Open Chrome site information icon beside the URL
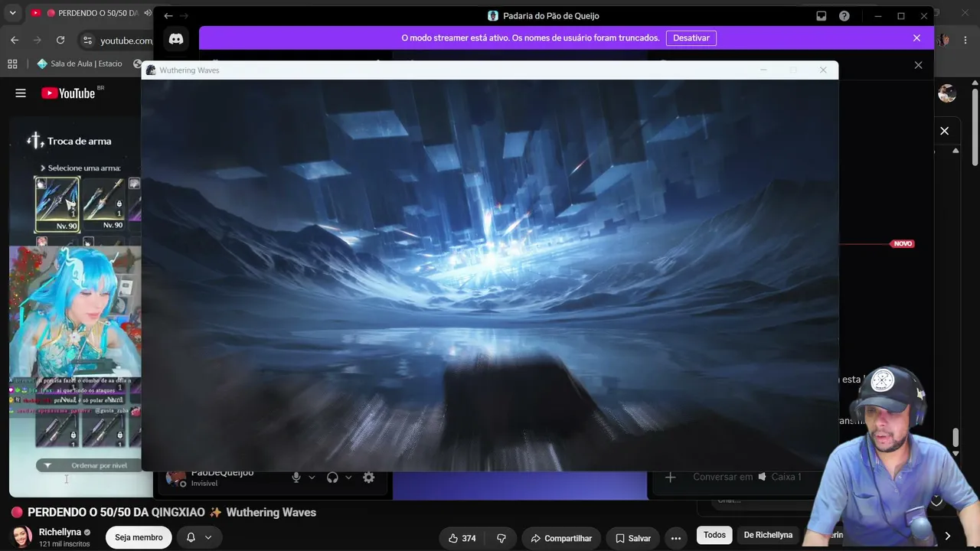The height and width of the screenshot is (551, 980). (87, 41)
